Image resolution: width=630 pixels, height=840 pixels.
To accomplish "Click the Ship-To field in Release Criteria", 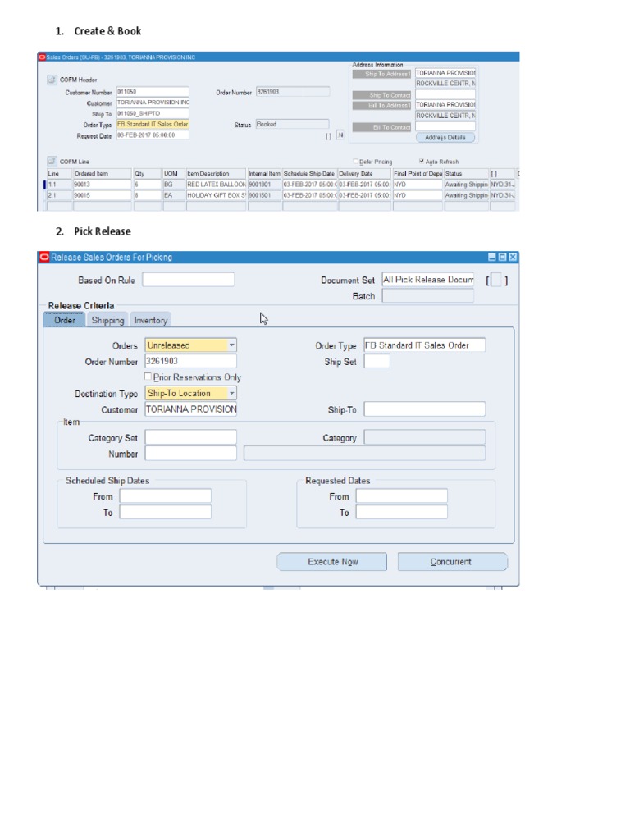I will 425,409.
